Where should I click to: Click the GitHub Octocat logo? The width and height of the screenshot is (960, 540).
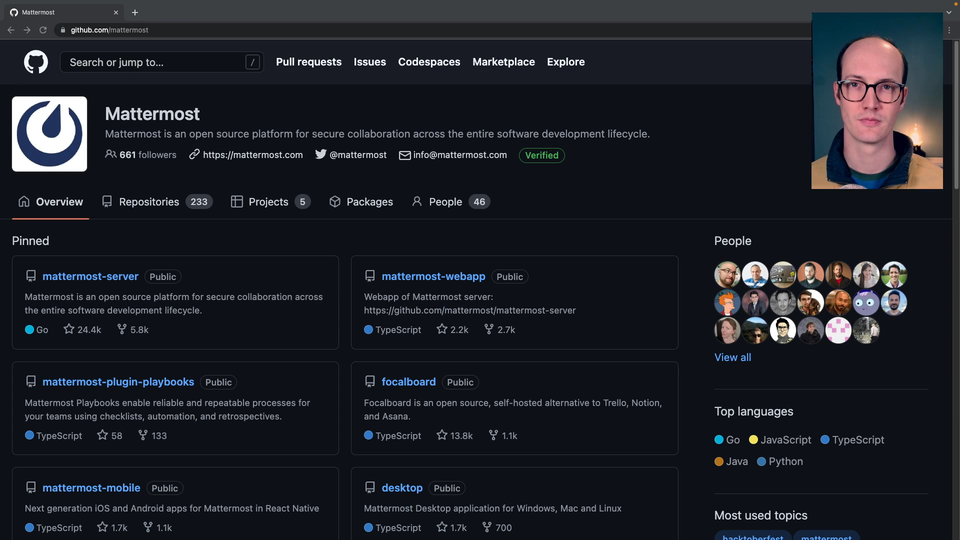[36, 62]
